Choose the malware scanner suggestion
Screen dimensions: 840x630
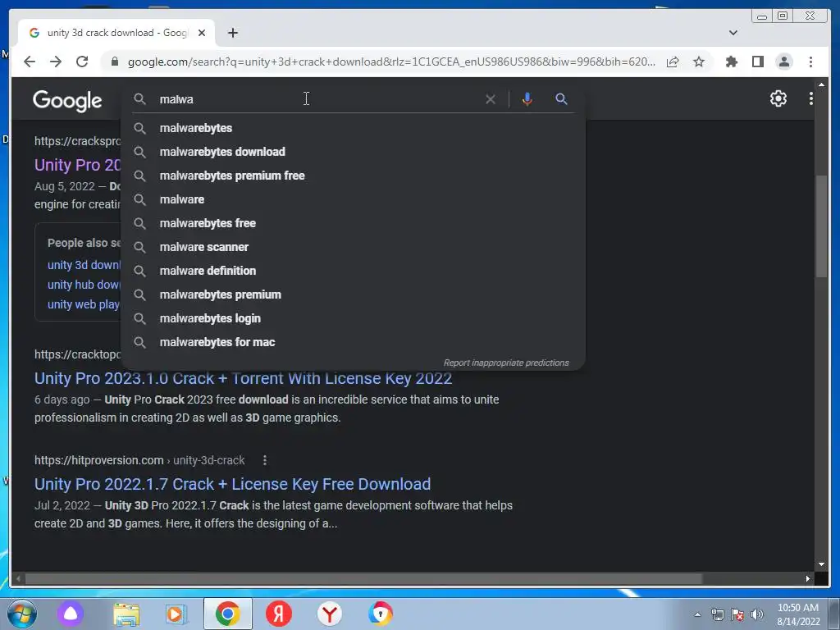(x=354, y=247)
